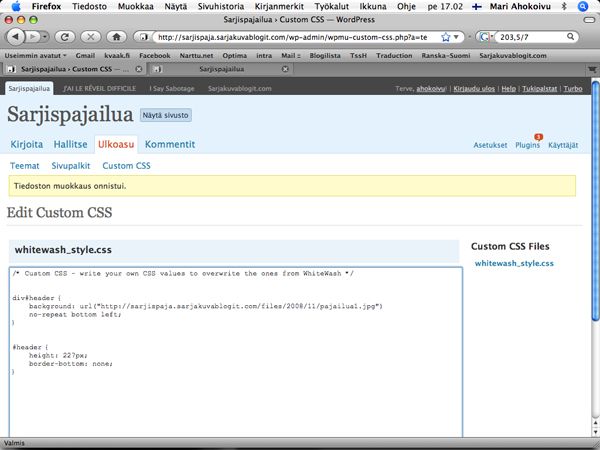The width and height of the screenshot is (600, 450).
Task: Open the Ikkuna menu
Action: [x=373, y=7]
